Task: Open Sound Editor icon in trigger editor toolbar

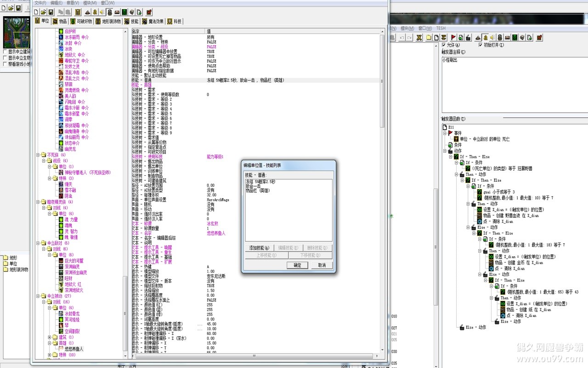Action: click(x=492, y=37)
